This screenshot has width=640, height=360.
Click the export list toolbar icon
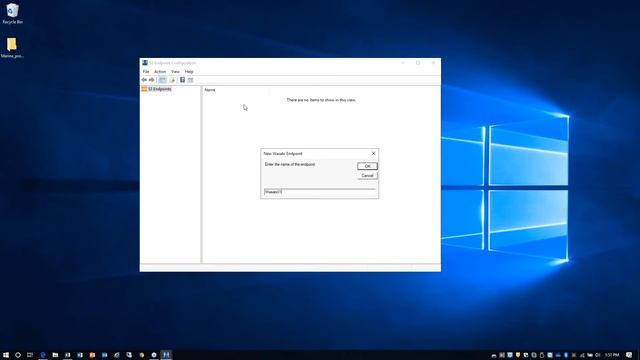(x=172, y=80)
